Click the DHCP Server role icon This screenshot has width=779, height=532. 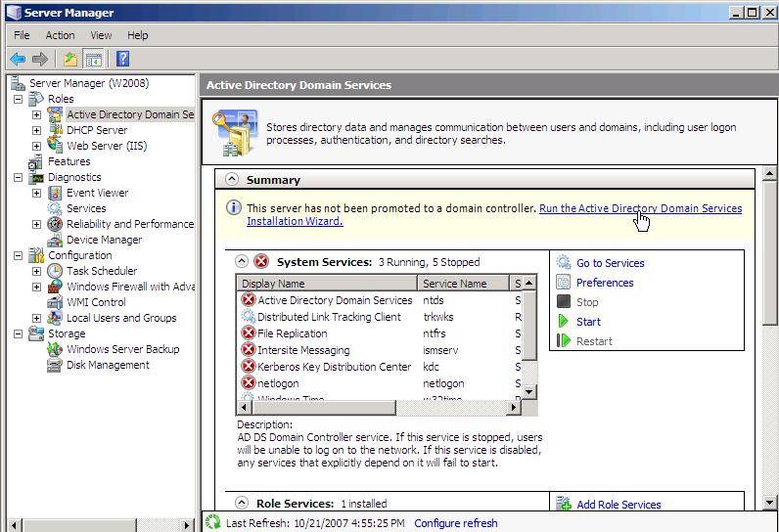pyautogui.click(x=55, y=130)
